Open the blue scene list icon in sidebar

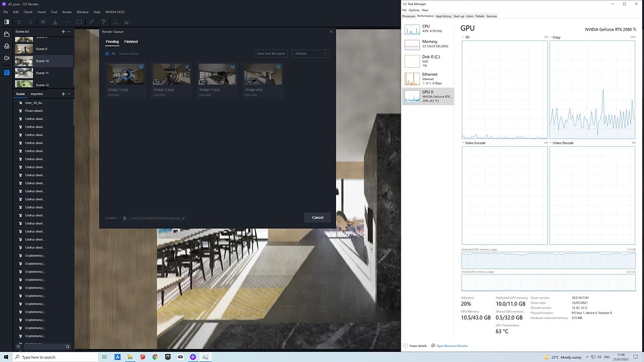pos(7,73)
